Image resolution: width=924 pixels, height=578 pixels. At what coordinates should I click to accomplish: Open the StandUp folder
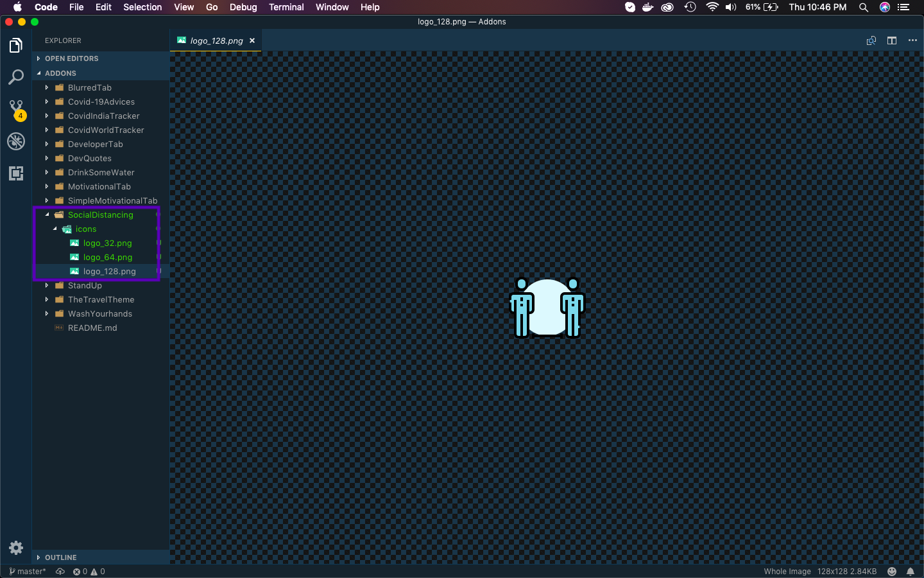tap(101, 286)
